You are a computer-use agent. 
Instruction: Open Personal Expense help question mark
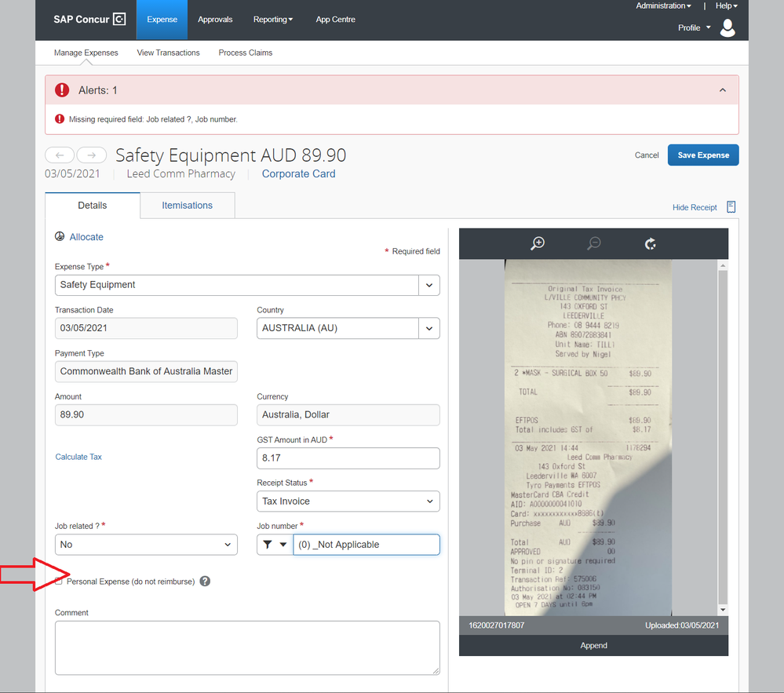tap(205, 581)
